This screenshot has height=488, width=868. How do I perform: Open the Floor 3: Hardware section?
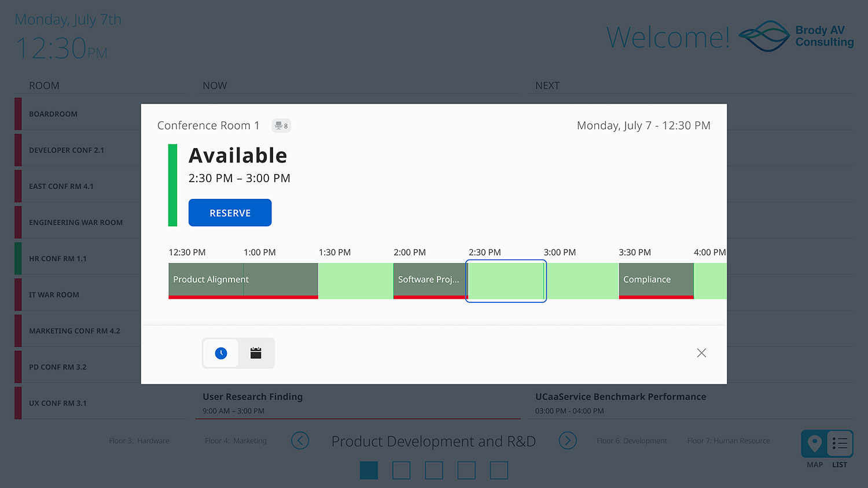tap(139, 441)
